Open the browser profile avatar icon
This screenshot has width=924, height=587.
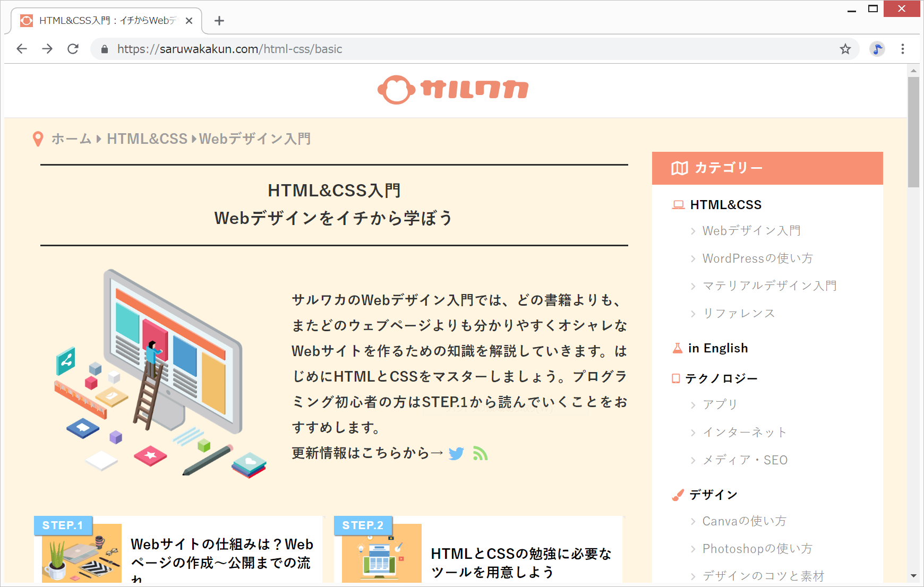pos(877,49)
